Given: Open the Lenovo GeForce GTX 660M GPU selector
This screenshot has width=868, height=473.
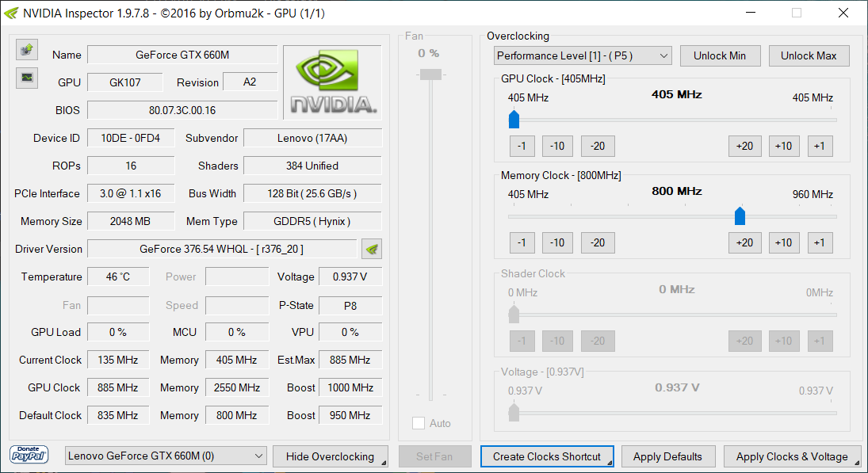Looking at the screenshot, I should [166, 456].
